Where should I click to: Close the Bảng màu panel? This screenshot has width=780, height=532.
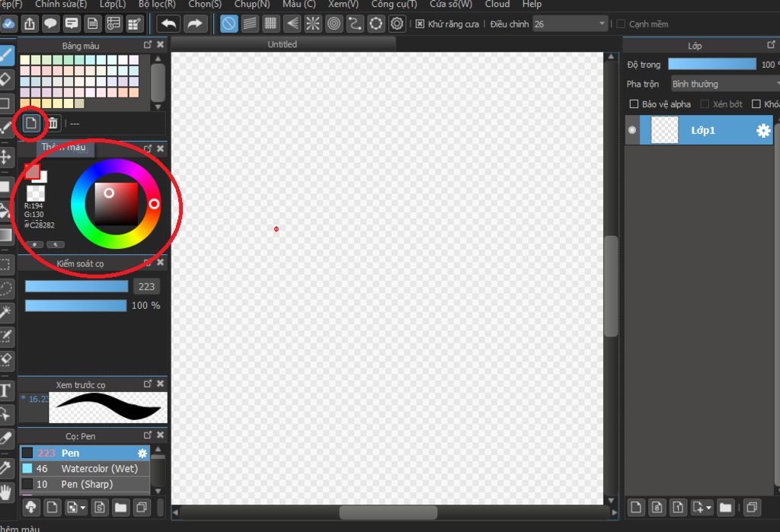pos(160,45)
